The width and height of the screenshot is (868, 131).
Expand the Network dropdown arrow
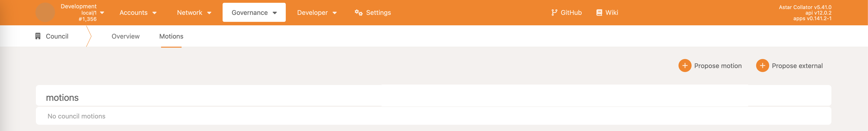pyautogui.click(x=209, y=13)
